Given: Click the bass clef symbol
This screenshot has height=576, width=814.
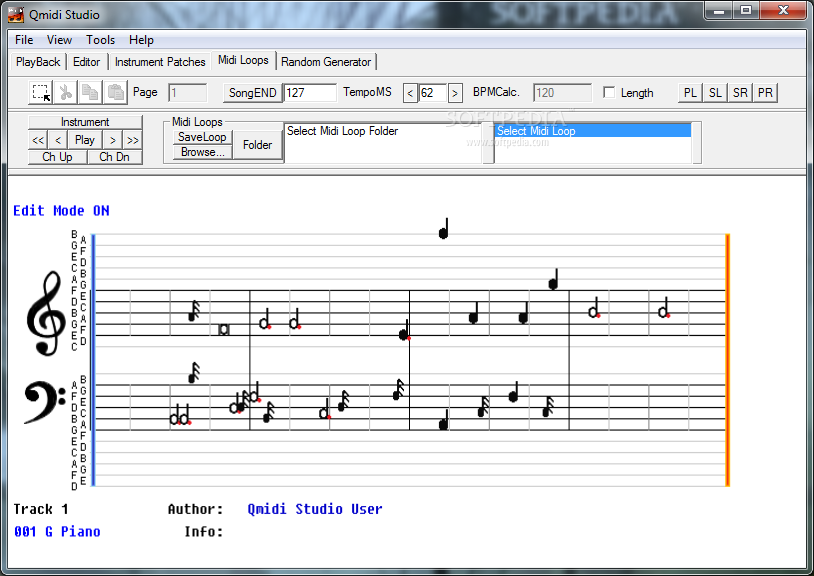Looking at the screenshot, I should pyautogui.click(x=45, y=402).
